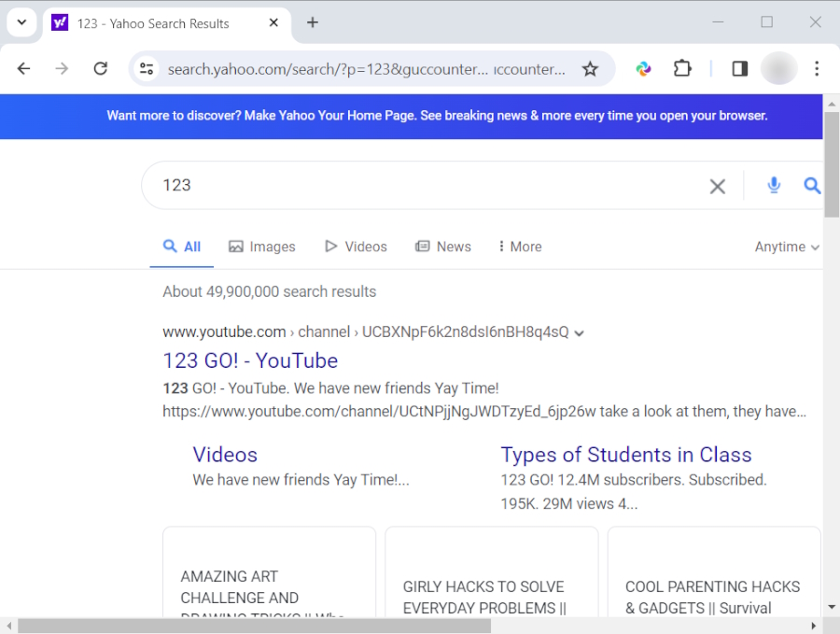Open the Chrome extensions puzzle icon
Viewport: 840px width, 634px height.
click(x=682, y=68)
